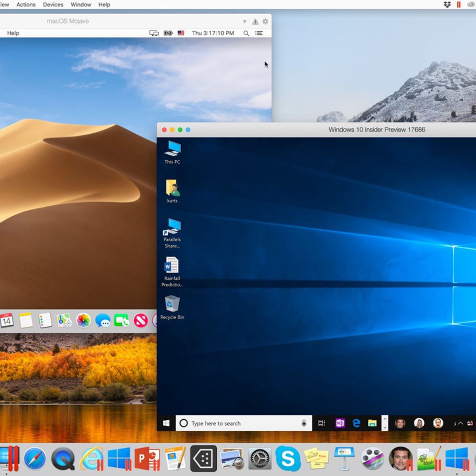Screen dimensions: 476x476
Task: Open Internet Explorer in the Mac dock
Action: [92, 459]
